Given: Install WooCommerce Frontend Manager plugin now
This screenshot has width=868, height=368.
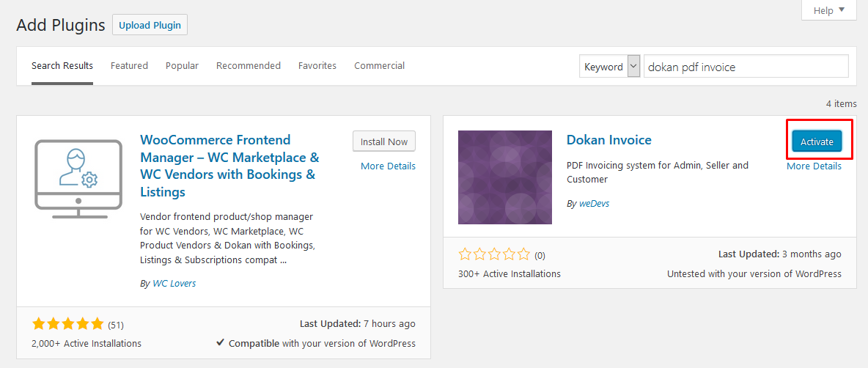Looking at the screenshot, I should (384, 141).
